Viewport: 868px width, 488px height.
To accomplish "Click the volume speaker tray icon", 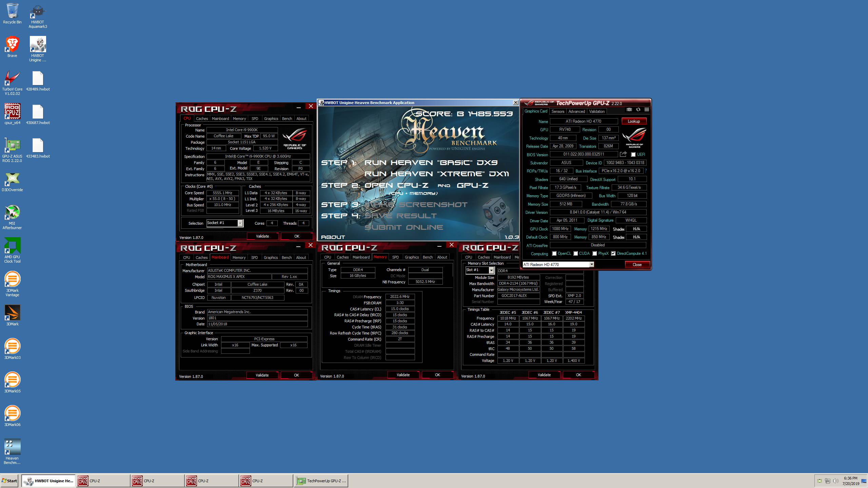I will 836,481.
